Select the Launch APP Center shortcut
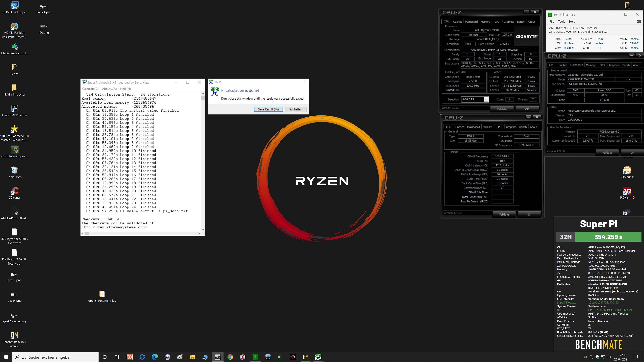 (14, 111)
